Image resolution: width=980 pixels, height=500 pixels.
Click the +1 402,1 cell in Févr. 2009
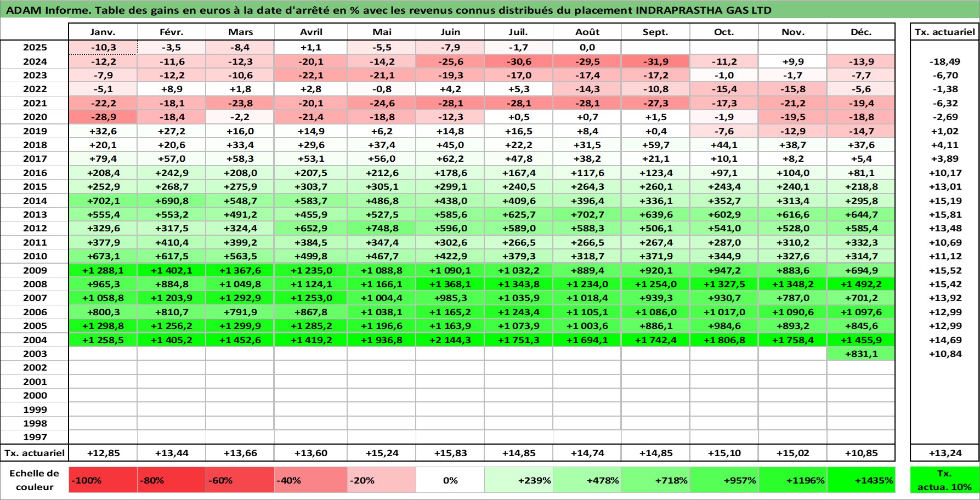172,270
